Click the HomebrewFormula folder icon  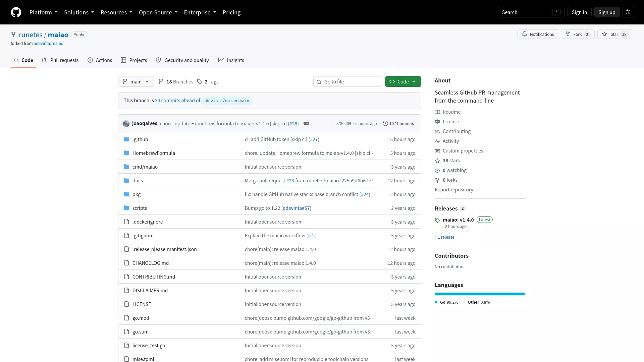click(x=126, y=153)
